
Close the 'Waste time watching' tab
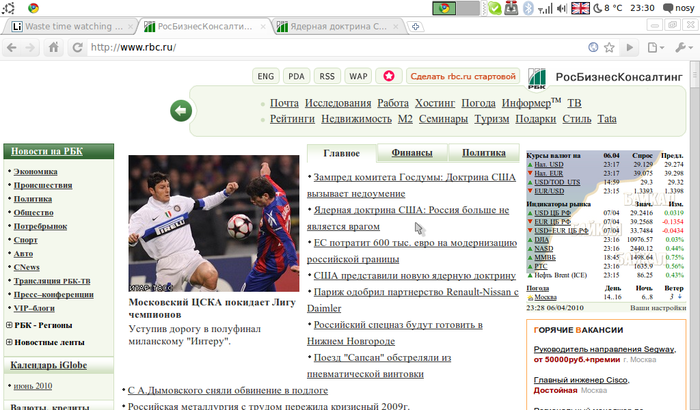130,27
